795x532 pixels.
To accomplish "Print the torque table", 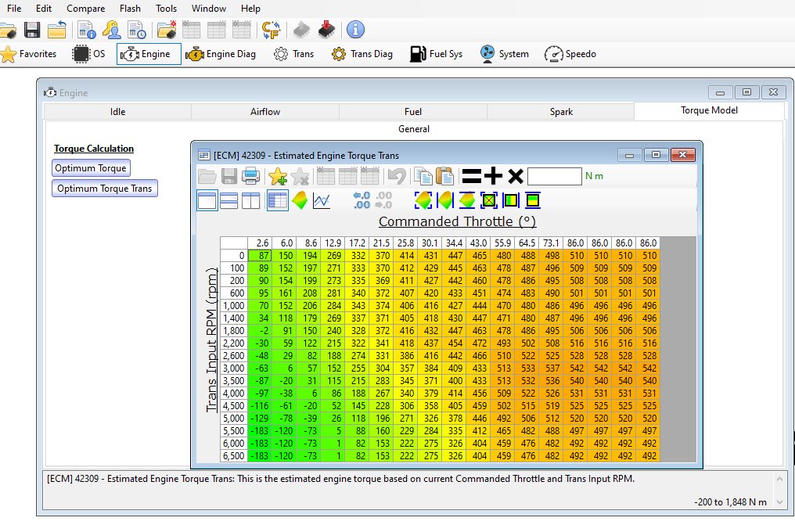I will point(250,176).
